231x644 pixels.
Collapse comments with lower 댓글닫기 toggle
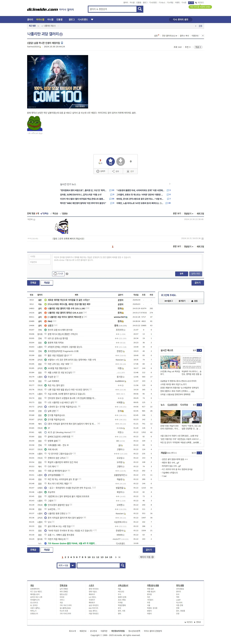click(189, 246)
